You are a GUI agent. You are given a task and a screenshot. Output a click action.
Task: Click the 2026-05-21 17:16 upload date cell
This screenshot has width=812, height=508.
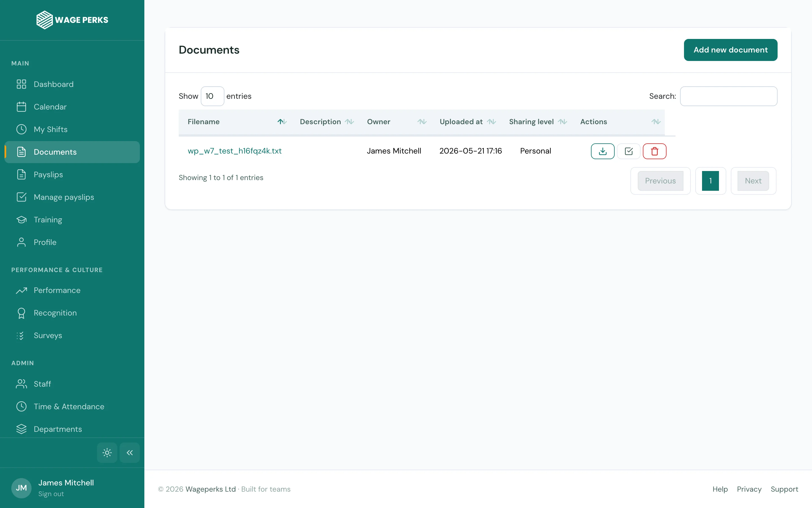coord(470,151)
